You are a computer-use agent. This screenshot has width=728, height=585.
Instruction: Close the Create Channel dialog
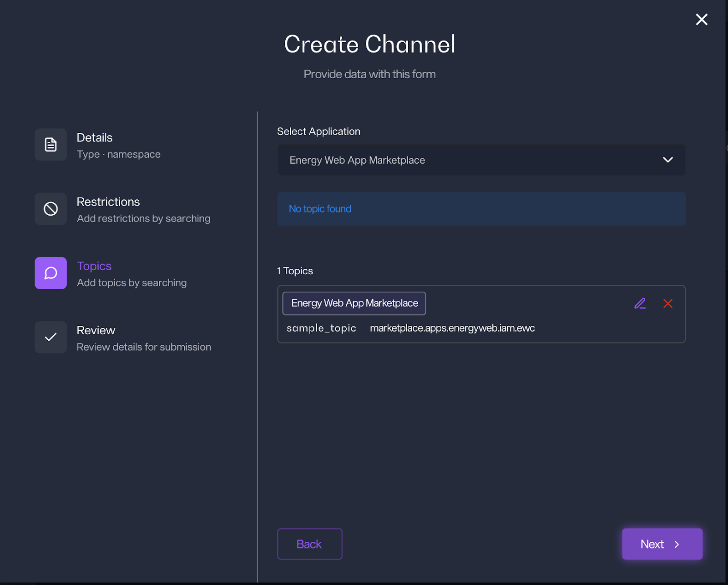pos(701,20)
